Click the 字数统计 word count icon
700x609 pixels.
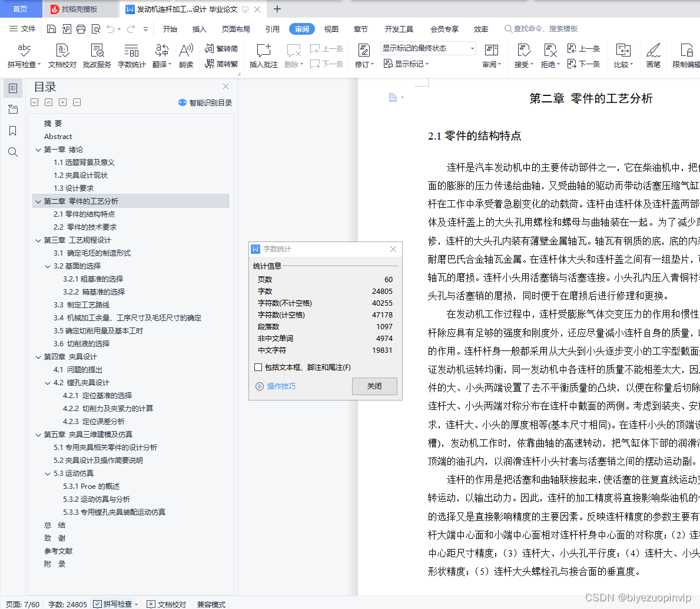point(131,50)
